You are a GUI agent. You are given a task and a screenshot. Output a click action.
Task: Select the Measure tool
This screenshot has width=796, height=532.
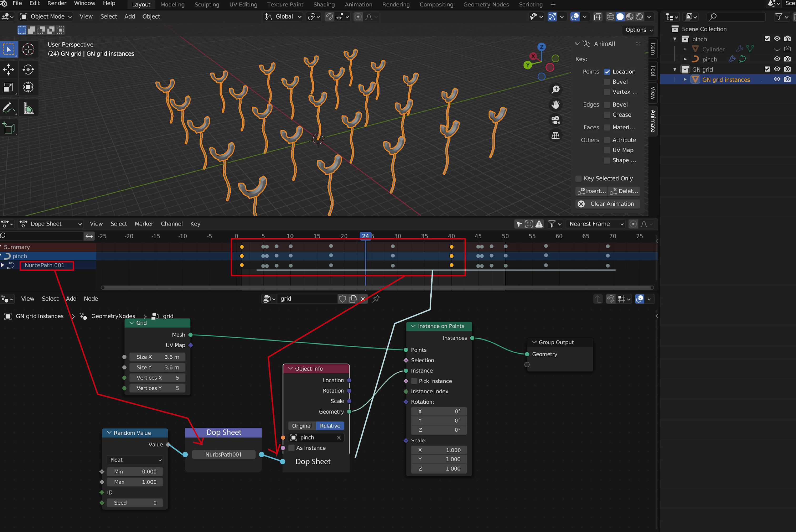tap(28, 108)
